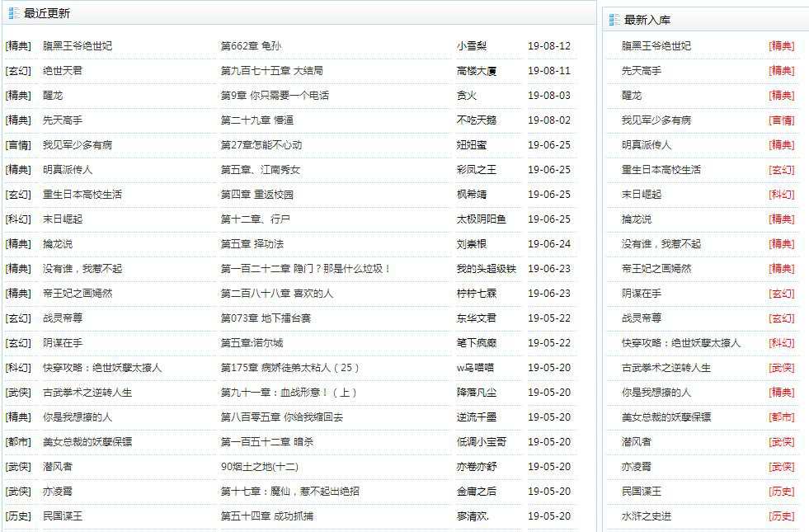
Task: Read chapter 第073章 地下擂台赛
Action: (266, 318)
